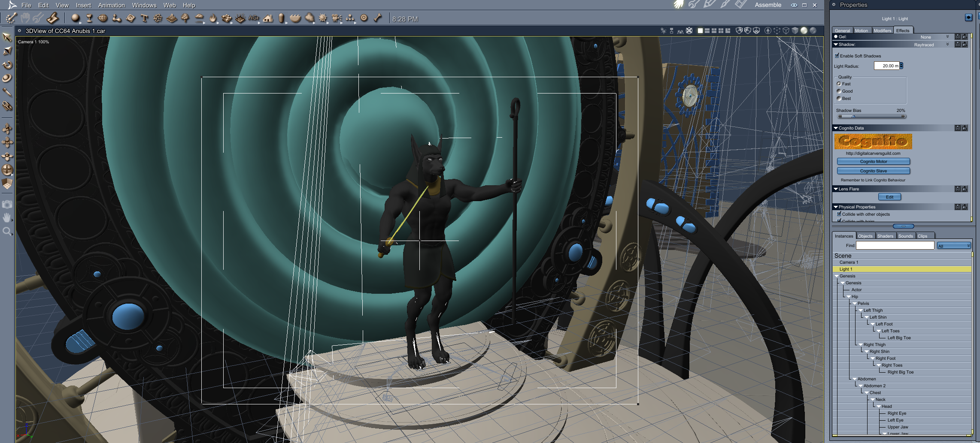Collapse the Physical Properties section

coord(836,207)
